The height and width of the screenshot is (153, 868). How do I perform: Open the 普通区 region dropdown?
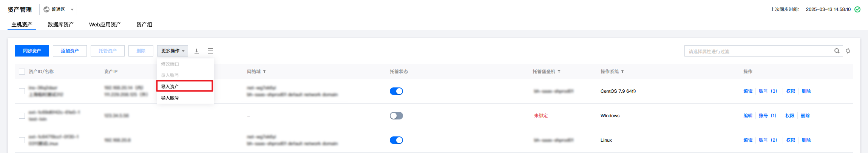point(58,9)
